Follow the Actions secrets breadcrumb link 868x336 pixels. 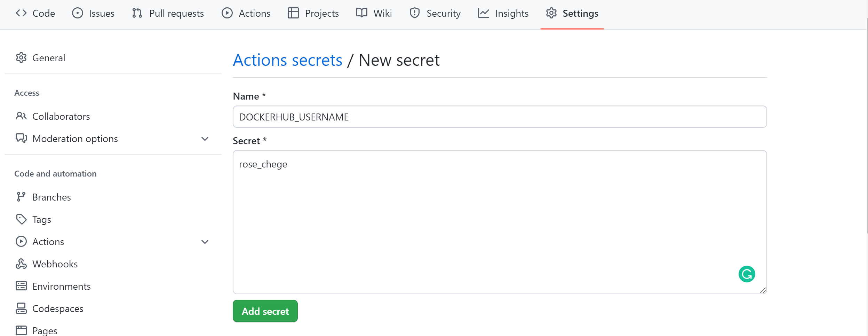click(x=287, y=60)
